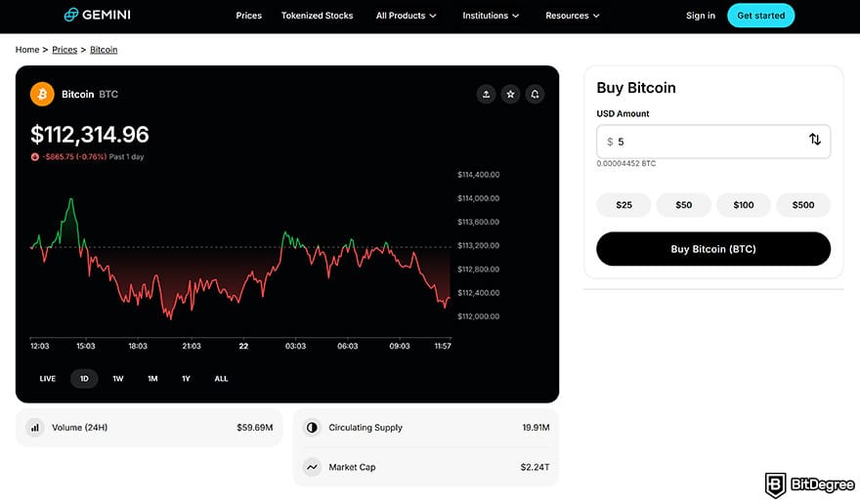
Task: Click the 03:03 time axis label
Action: pos(295,346)
